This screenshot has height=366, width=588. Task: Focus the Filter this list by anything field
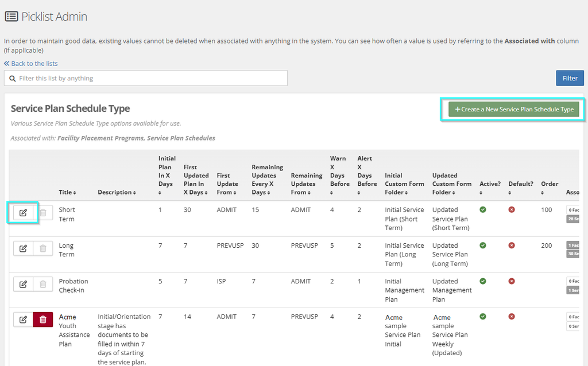click(146, 78)
